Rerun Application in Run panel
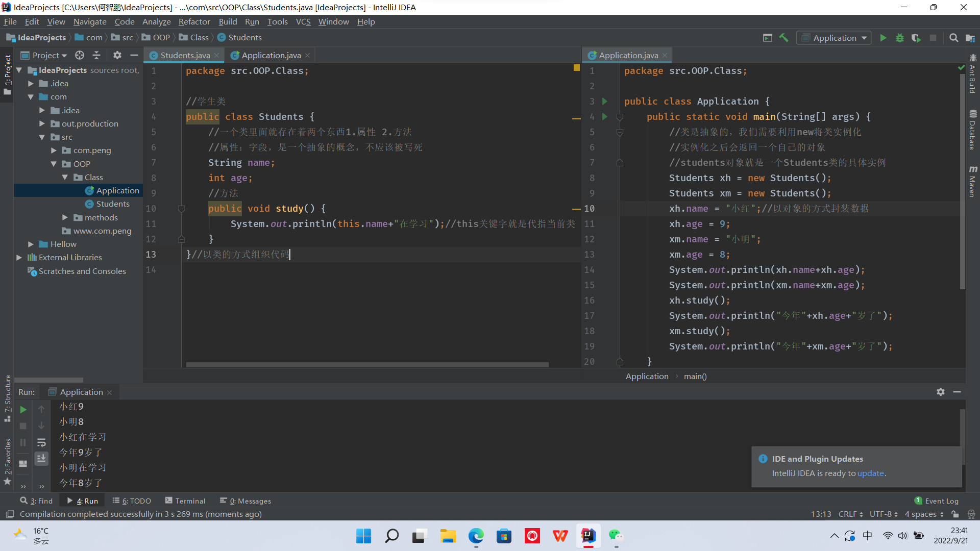980x551 pixels. coord(23,409)
